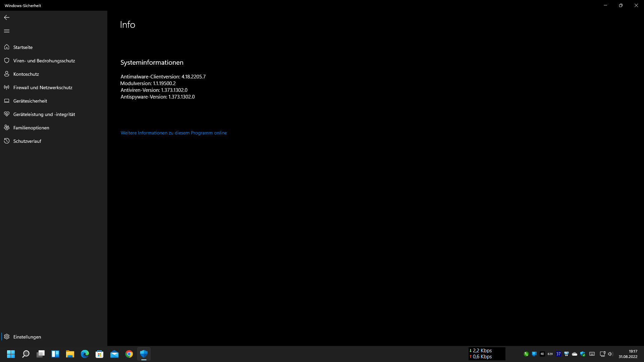Click the Antimalware-Clientversion 4.18.2205.7 line
Image resolution: width=644 pixels, height=362 pixels.
point(163,77)
